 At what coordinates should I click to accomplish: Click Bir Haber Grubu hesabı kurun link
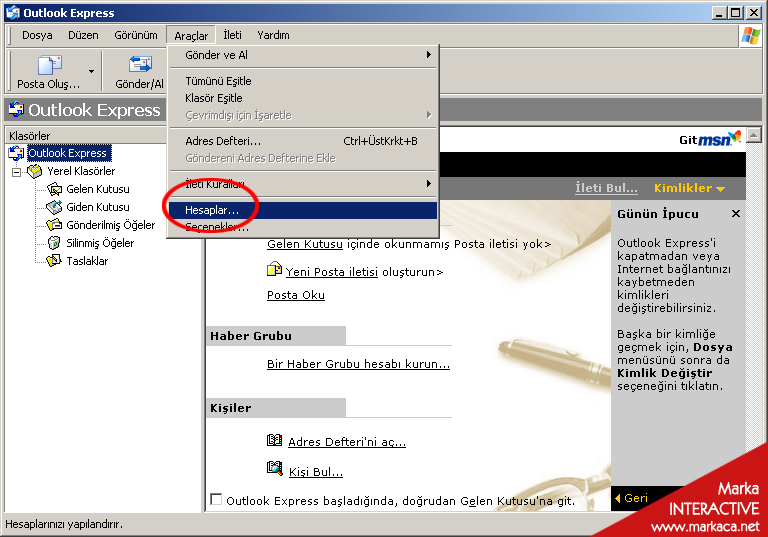358,364
